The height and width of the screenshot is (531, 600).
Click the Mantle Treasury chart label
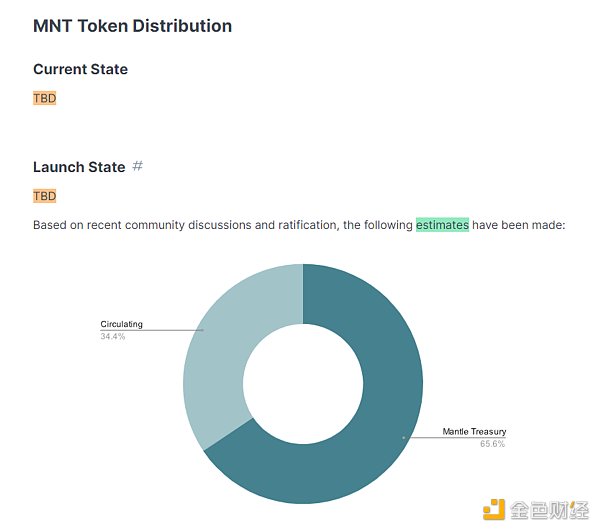pyautogui.click(x=474, y=432)
